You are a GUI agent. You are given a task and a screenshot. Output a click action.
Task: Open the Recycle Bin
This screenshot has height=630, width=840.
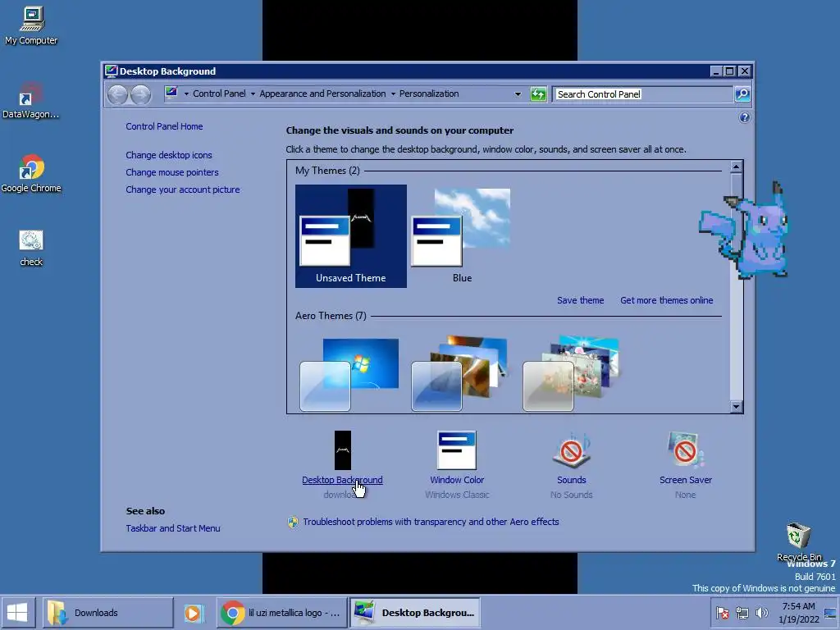coord(799,541)
